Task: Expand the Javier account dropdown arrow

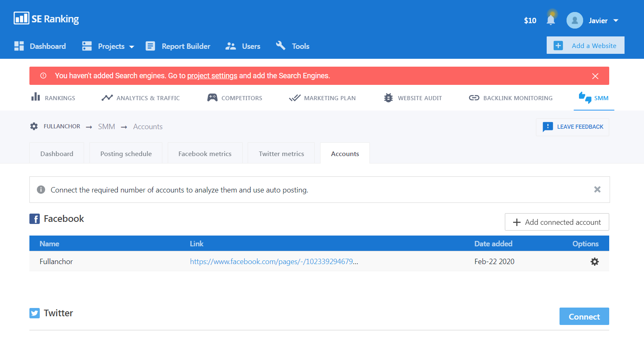Action: pyautogui.click(x=616, y=21)
